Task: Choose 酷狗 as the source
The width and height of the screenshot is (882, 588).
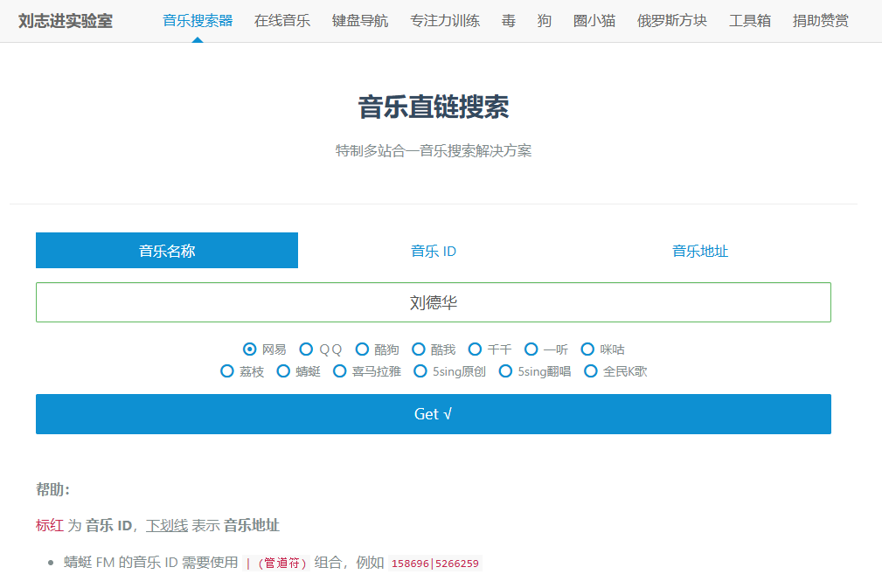Action: tap(362, 349)
